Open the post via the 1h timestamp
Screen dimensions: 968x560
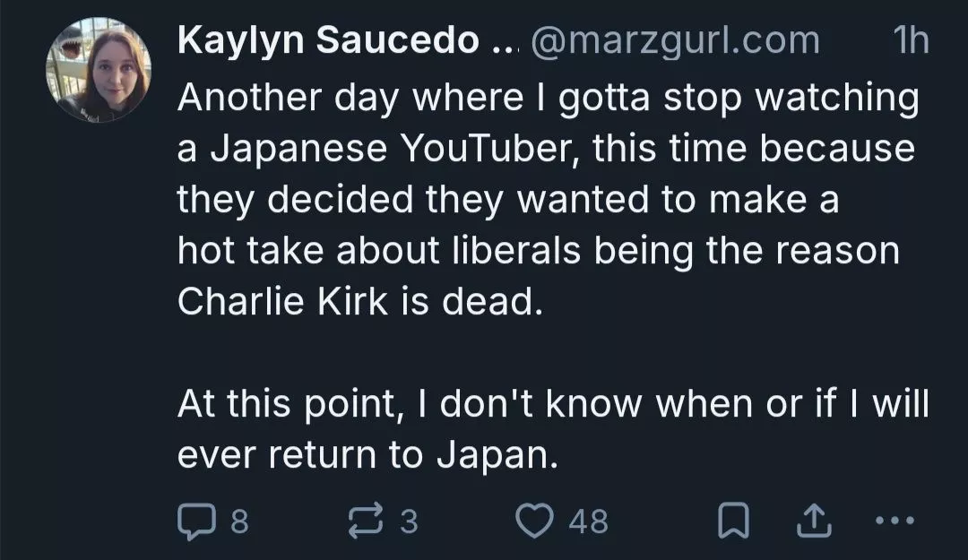pyautogui.click(x=911, y=40)
